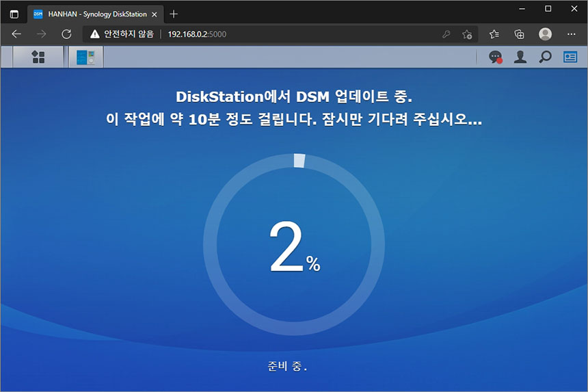Open a new browser tab
588x392 pixels.
click(174, 14)
